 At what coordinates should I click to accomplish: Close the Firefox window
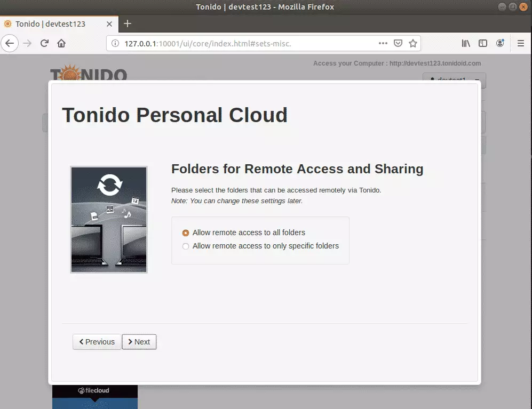pyautogui.click(x=523, y=7)
